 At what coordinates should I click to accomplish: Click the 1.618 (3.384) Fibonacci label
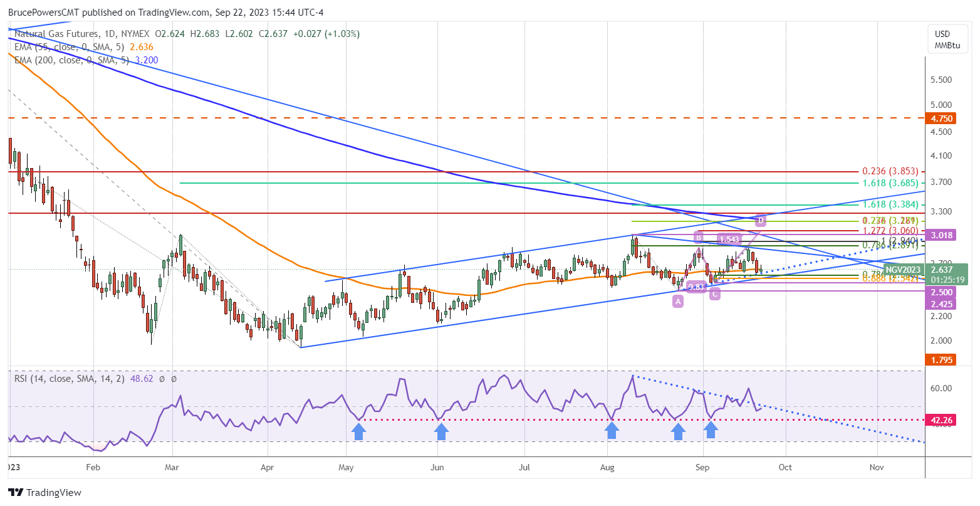pos(890,204)
